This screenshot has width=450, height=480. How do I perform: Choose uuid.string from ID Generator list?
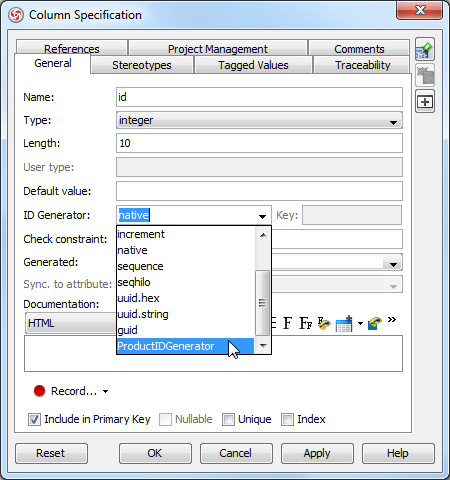185,314
